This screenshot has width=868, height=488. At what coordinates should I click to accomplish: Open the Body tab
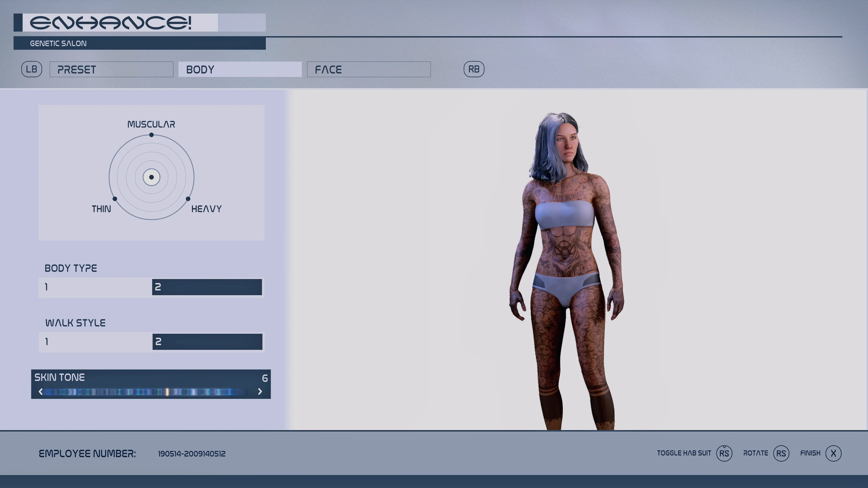click(240, 69)
